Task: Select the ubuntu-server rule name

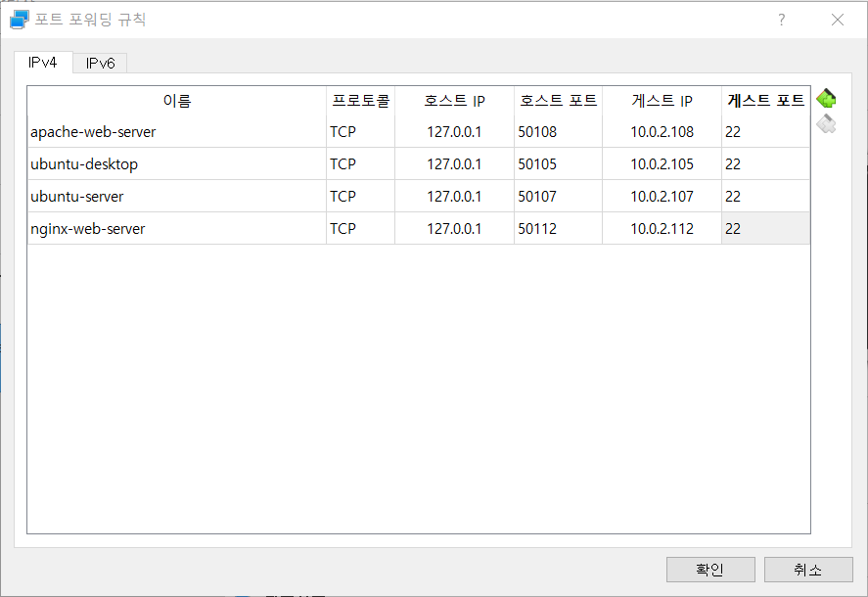Action: tap(177, 196)
